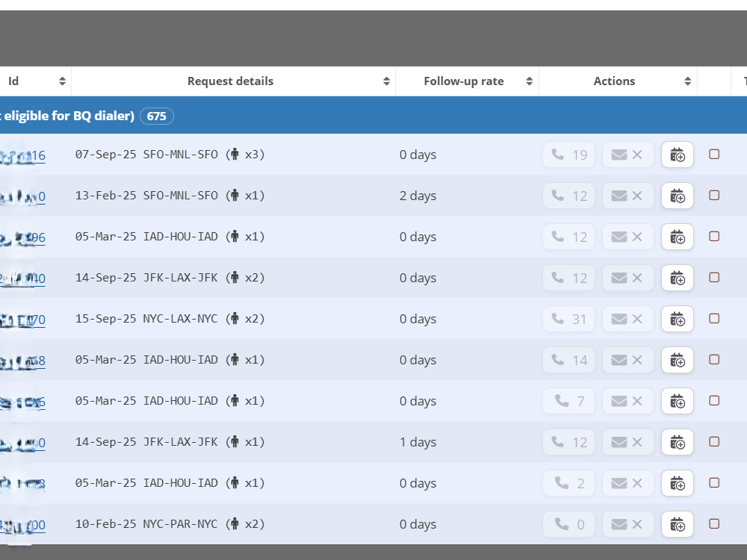Screen dimensions: 747x560
Task: Sort by Request details column arrows
Action: coord(386,81)
